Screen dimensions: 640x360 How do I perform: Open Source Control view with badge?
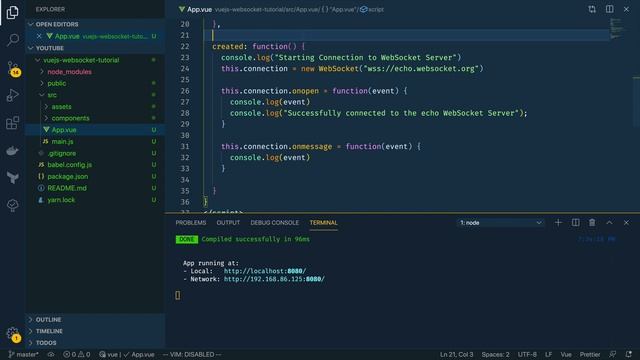13,68
